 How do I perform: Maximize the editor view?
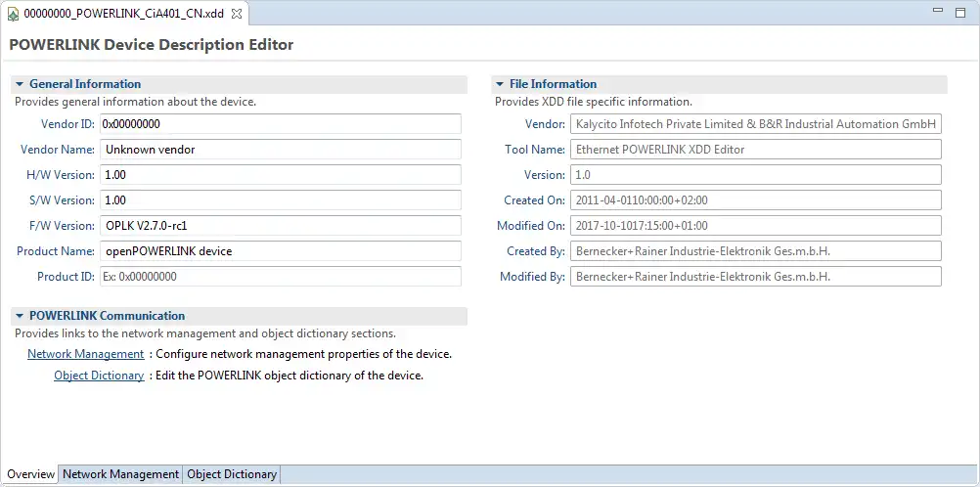(960, 13)
